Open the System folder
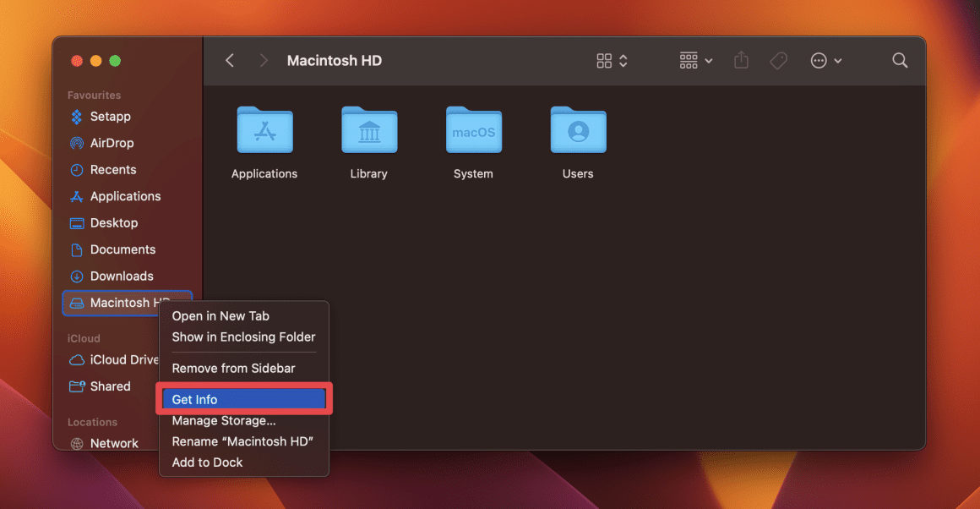 tap(473, 131)
